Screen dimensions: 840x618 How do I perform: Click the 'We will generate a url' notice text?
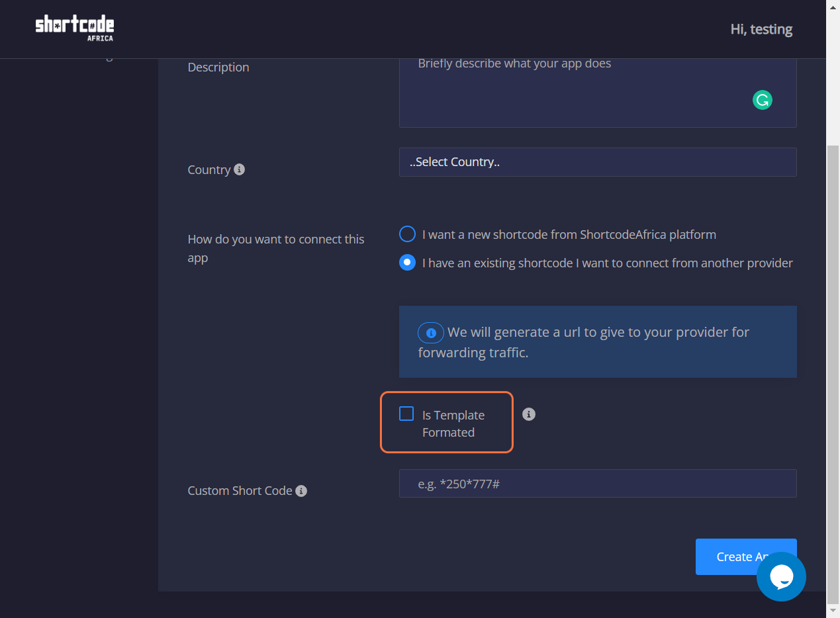pos(584,342)
